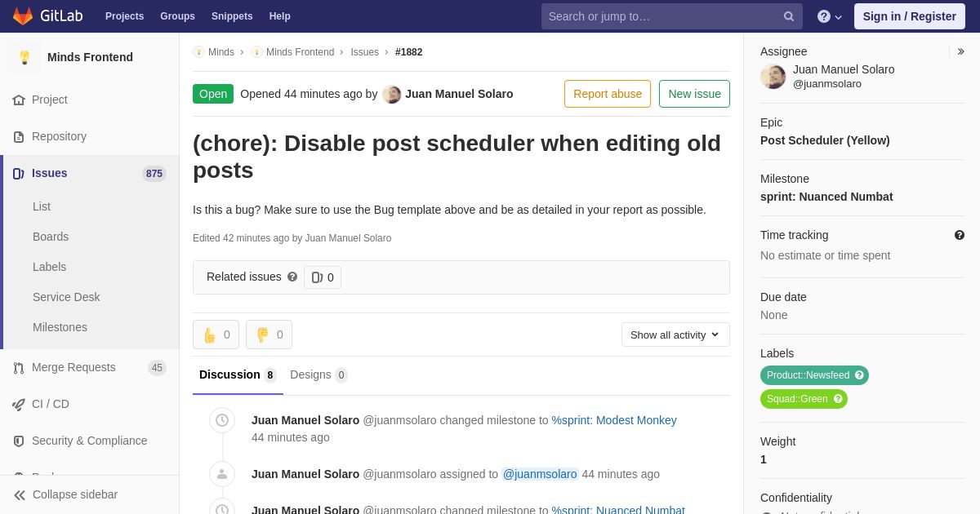Screen dimensions: 980x514
Task: Click the Related issues help icon
Action: tap(292, 277)
